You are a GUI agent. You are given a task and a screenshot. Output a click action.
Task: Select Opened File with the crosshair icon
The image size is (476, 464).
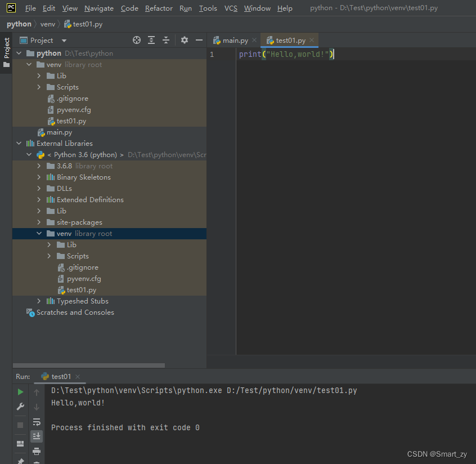pyautogui.click(x=137, y=40)
